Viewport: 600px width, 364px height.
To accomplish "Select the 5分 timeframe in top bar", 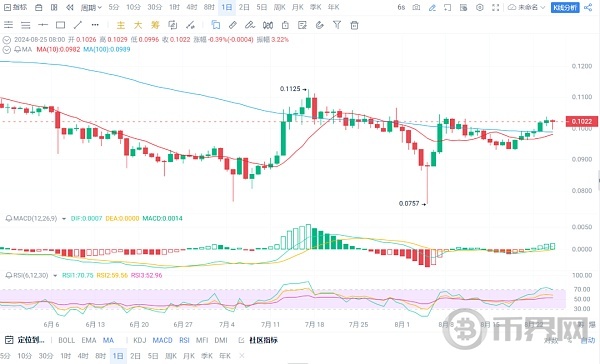I will pos(114,7).
